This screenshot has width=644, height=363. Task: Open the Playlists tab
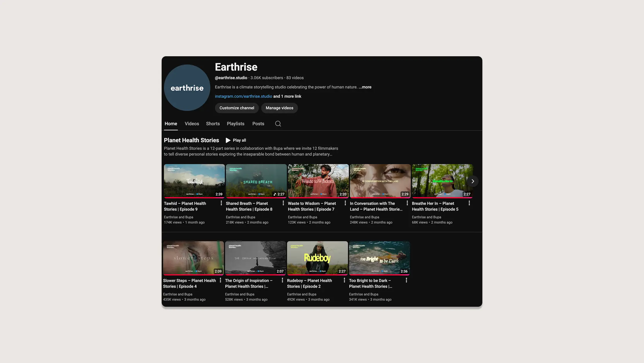pos(236,124)
